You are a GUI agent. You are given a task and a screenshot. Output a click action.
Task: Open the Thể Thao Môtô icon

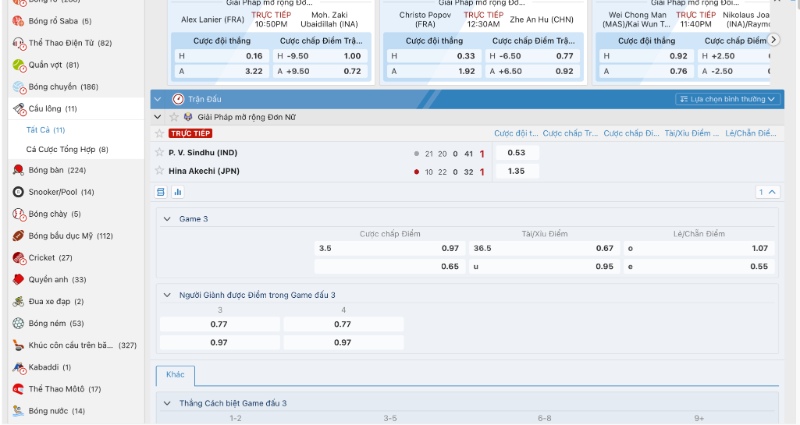(18, 389)
